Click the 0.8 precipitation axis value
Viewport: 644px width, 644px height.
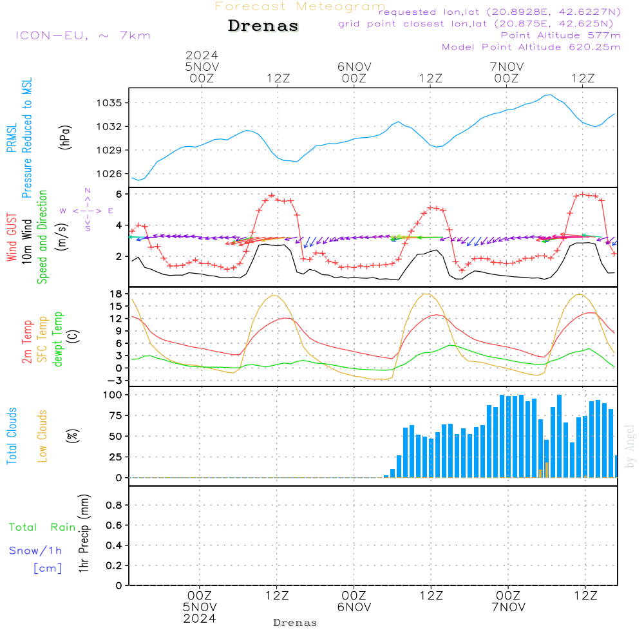[114, 505]
